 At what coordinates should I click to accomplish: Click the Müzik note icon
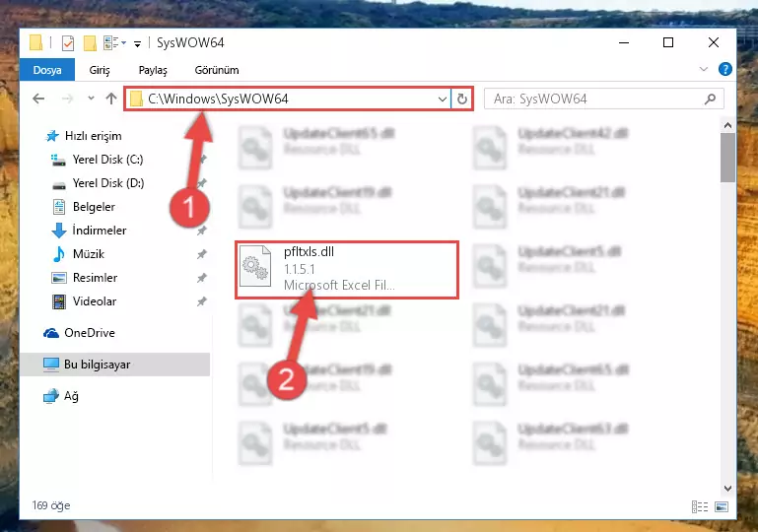(58, 253)
